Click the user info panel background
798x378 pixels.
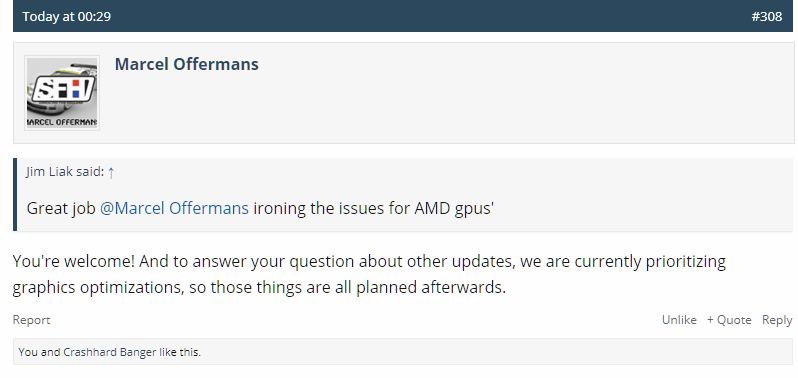(x=403, y=93)
